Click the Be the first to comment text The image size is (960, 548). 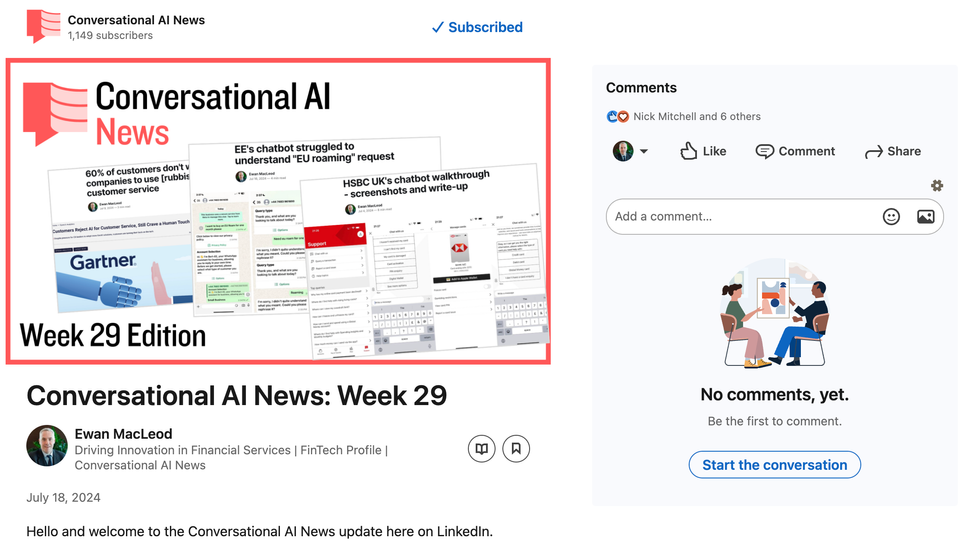pos(774,421)
